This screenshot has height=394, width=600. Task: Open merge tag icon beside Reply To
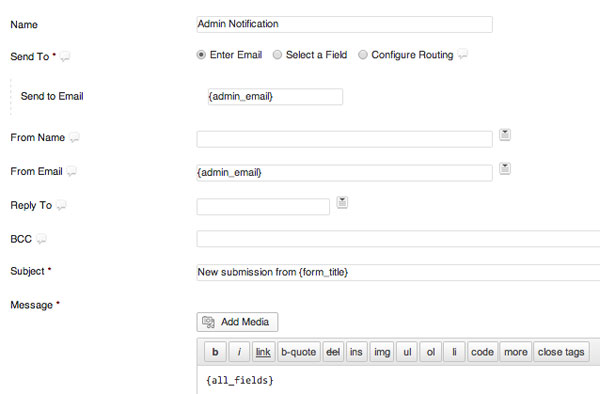342,202
